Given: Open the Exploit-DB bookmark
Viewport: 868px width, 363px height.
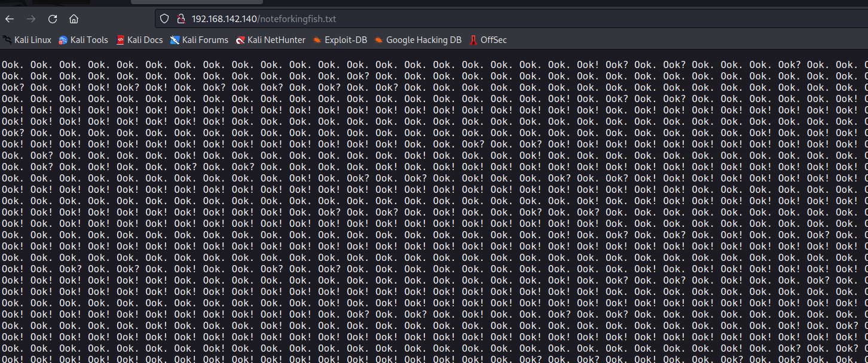Looking at the screenshot, I should 340,40.
